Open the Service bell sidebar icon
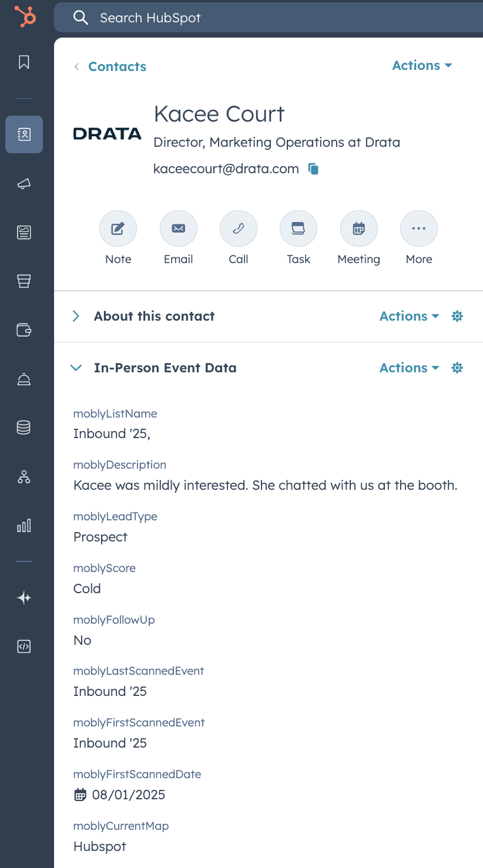The width and height of the screenshot is (483, 868). (x=24, y=379)
